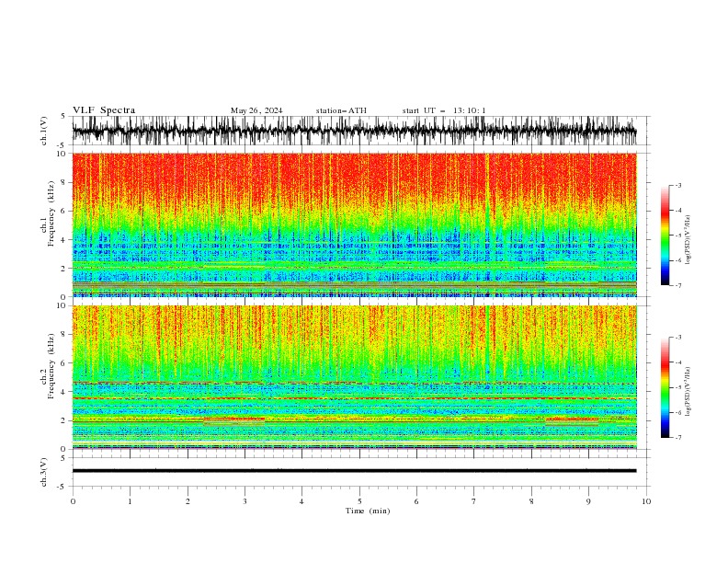
Task: Click the "VLF Spectra" title text
Action: coord(104,110)
